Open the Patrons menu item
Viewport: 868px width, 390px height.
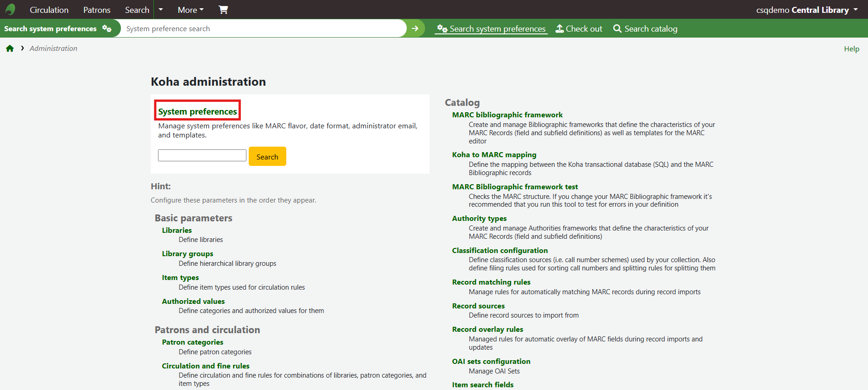click(97, 10)
